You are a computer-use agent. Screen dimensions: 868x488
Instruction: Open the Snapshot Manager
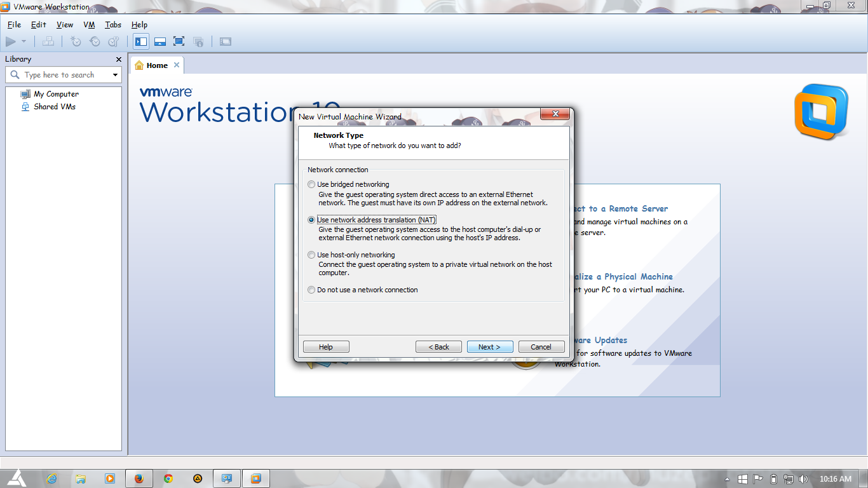coord(112,41)
